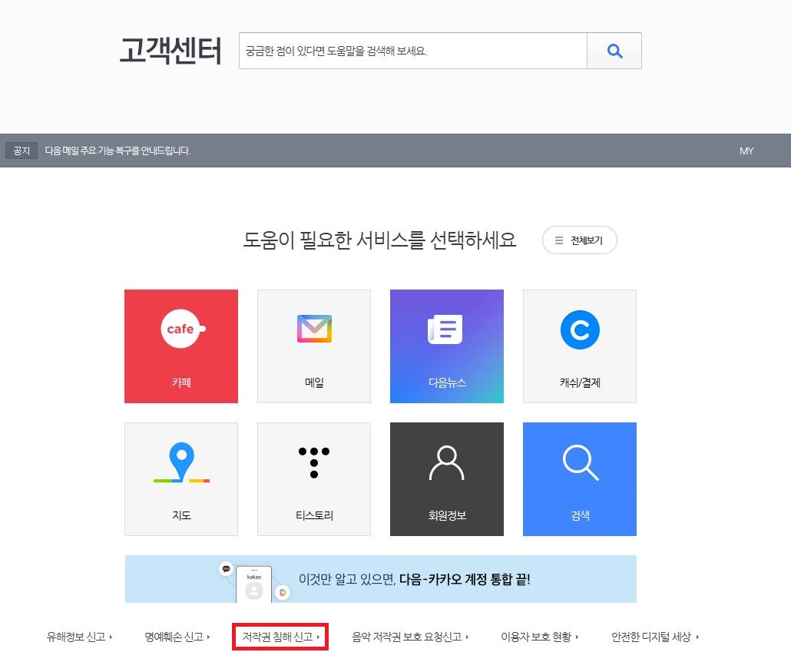Open the 티스토리 service tile
Image resolution: width=791 pixels, height=672 pixels.
(314, 478)
